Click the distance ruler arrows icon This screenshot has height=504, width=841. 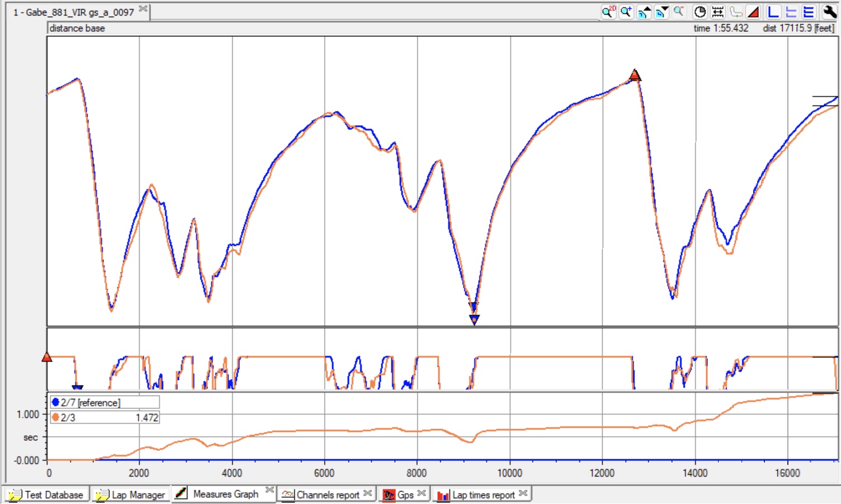pos(717,12)
